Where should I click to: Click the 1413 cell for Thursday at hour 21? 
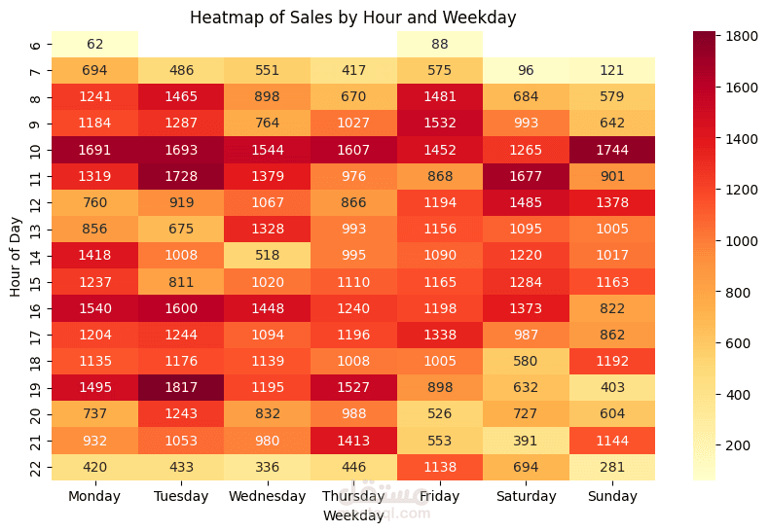point(353,441)
